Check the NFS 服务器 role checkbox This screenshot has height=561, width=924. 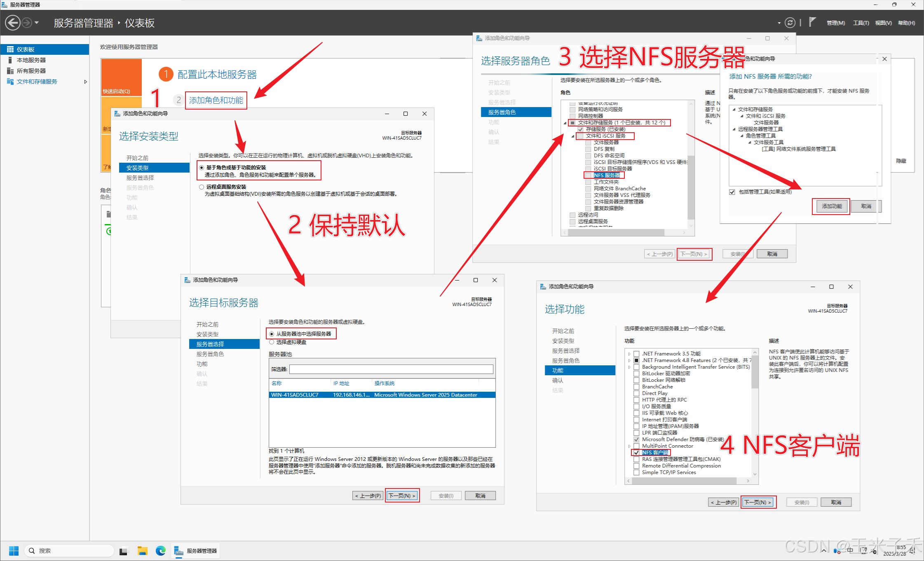coord(589,175)
